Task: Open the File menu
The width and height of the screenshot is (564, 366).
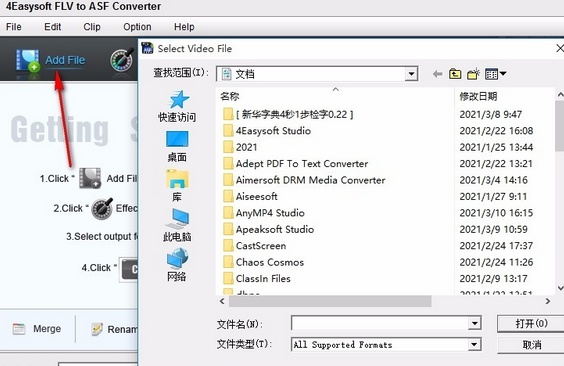Action: 14,27
